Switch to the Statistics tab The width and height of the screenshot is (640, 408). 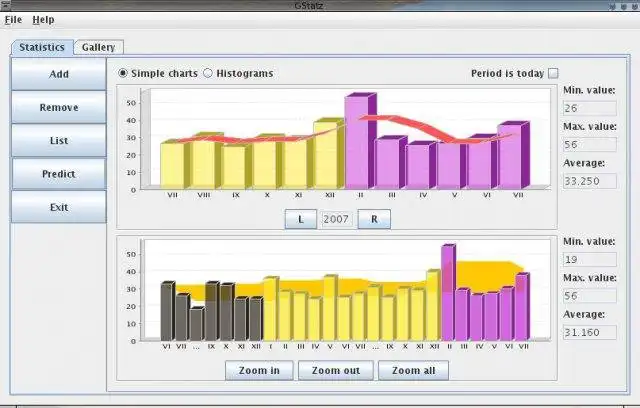[x=42, y=47]
